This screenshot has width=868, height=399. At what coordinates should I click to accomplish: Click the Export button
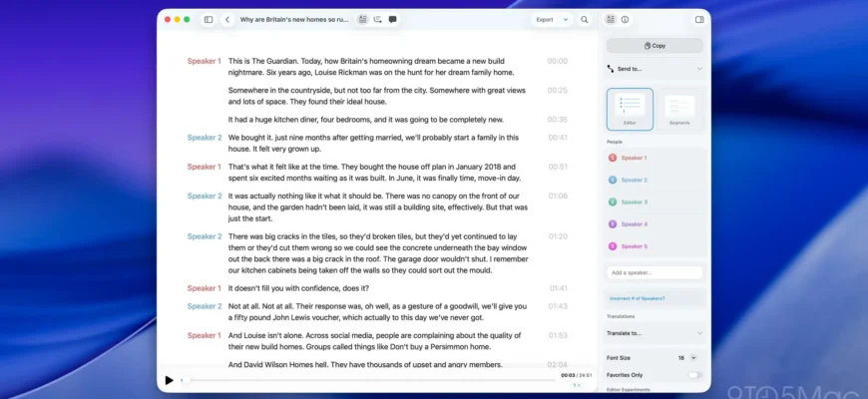[545, 19]
